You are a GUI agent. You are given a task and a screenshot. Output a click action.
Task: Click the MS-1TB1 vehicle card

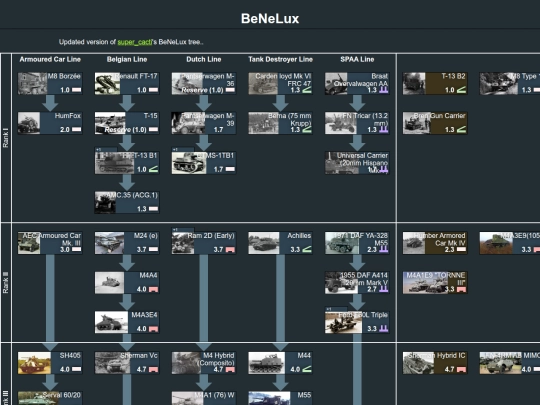pos(204,163)
